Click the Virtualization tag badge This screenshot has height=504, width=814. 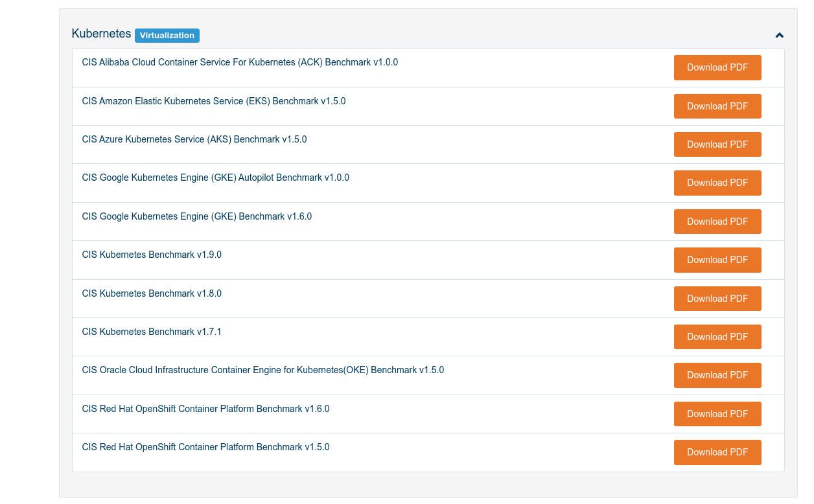[167, 36]
